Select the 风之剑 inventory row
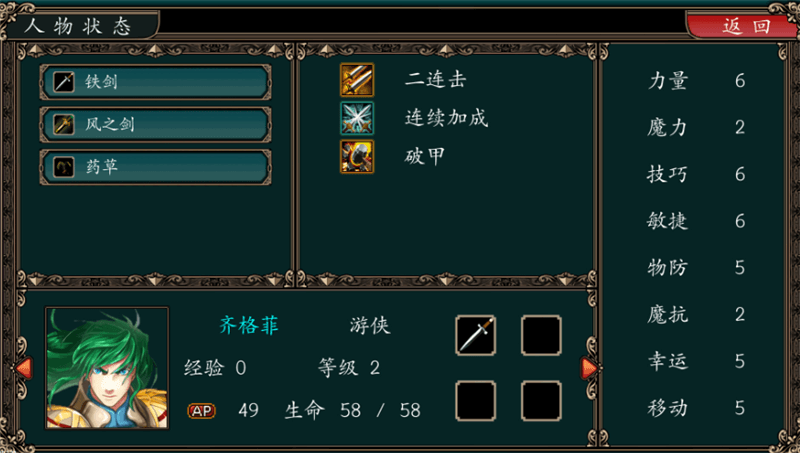800x453 pixels. click(156, 124)
